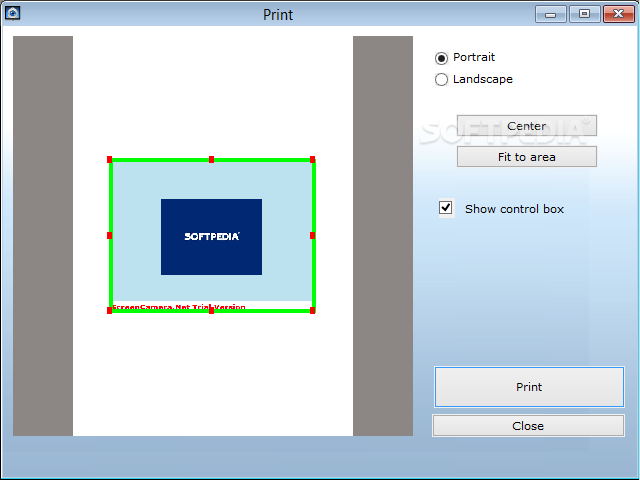The width and height of the screenshot is (640, 480).
Task: Click the top-left red resize handle
Action: (x=109, y=160)
